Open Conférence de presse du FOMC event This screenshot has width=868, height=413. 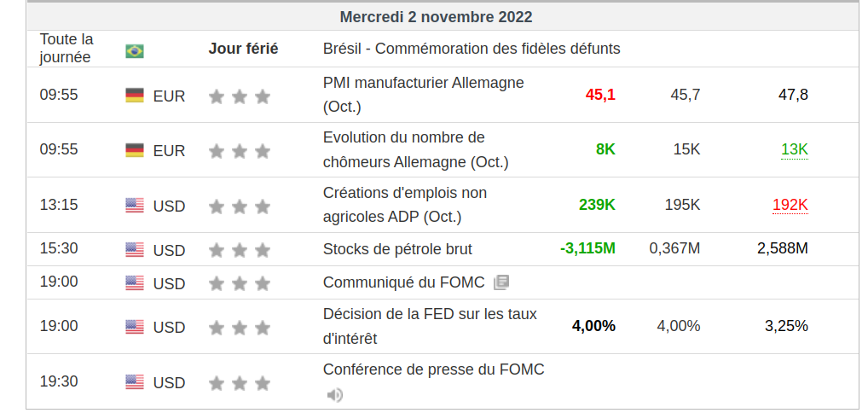[x=433, y=369]
